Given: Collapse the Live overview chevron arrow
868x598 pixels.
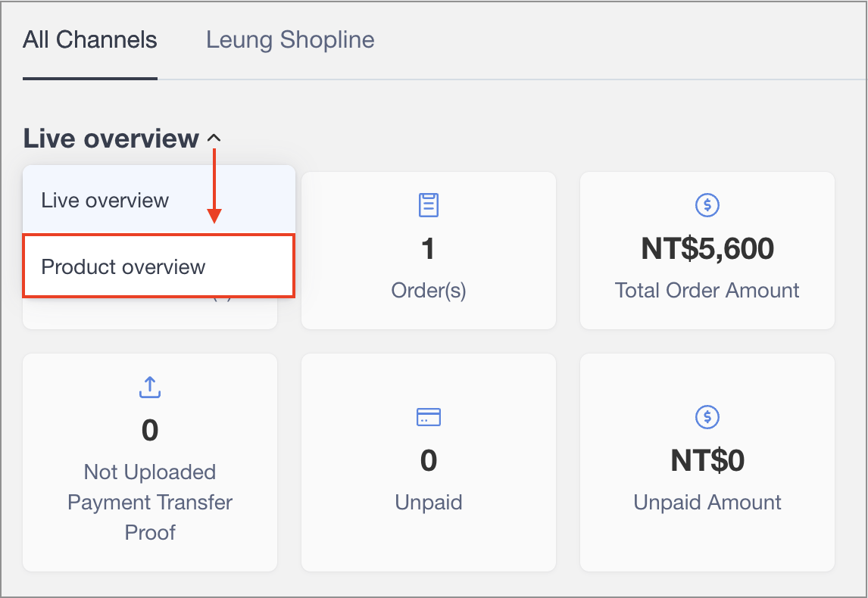Looking at the screenshot, I should pyautogui.click(x=214, y=139).
